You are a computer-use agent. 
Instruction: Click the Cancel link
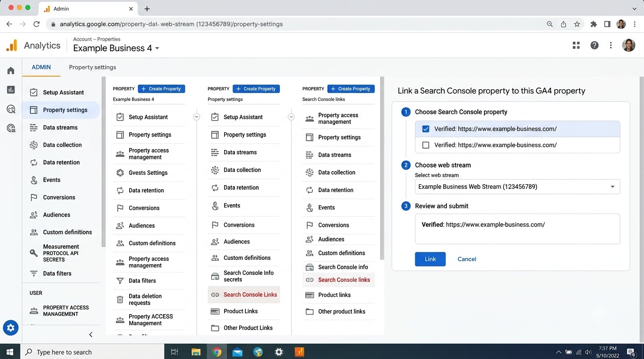467,259
